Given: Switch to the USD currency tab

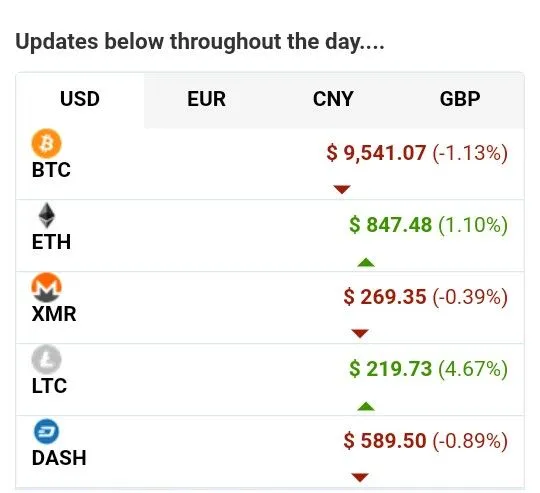Looking at the screenshot, I should (80, 99).
